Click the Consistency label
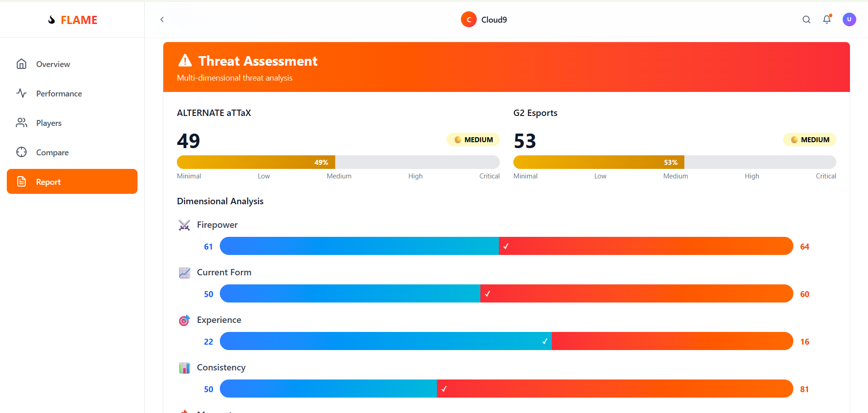Screen dimensions: 868x413 (221, 367)
